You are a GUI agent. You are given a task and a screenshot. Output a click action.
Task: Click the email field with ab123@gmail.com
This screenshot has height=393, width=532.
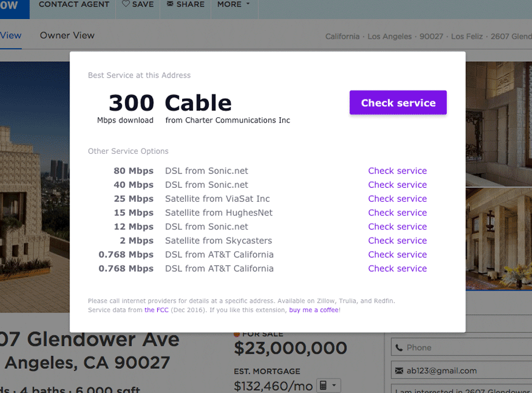pyautogui.click(x=463, y=370)
